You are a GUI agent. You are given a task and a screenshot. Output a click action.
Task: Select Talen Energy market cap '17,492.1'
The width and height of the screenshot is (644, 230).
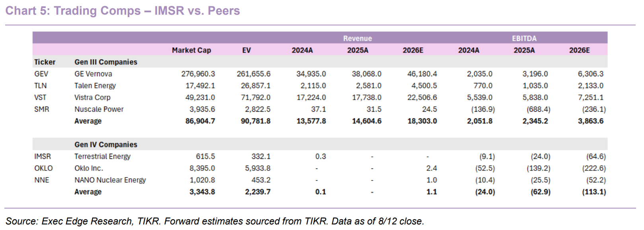[x=200, y=86]
